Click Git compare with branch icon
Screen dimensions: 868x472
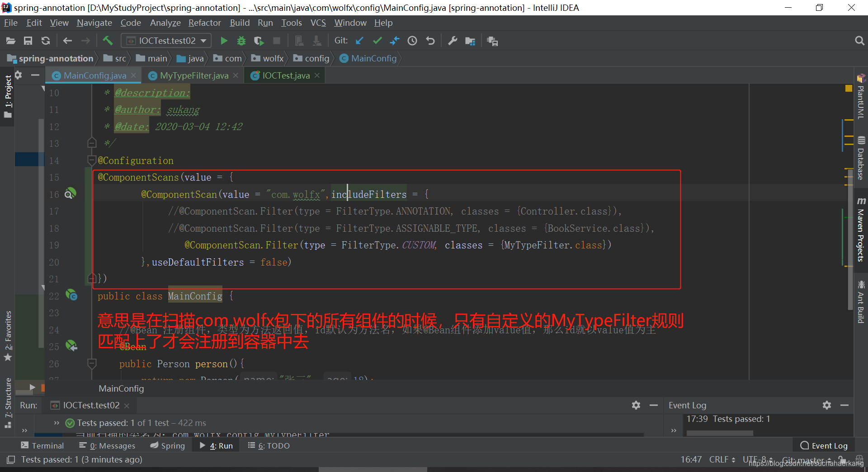pos(395,41)
